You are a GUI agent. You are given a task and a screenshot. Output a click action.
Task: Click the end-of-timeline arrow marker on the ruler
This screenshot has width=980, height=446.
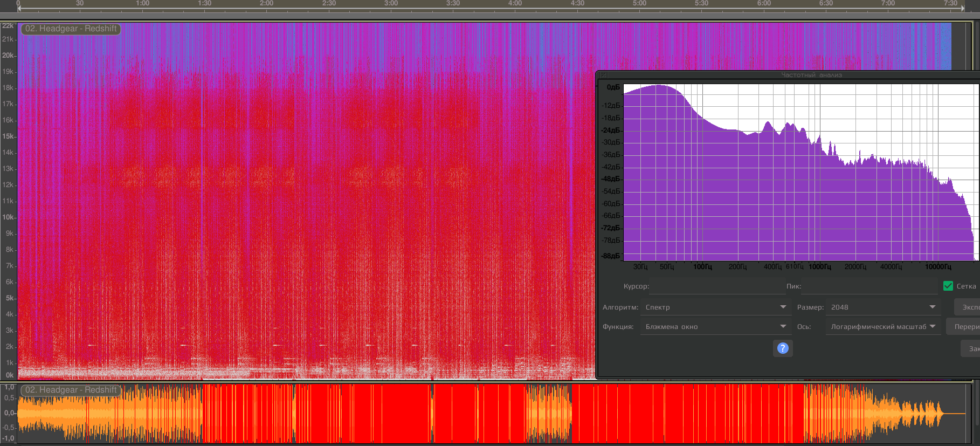tap(963, 8)
